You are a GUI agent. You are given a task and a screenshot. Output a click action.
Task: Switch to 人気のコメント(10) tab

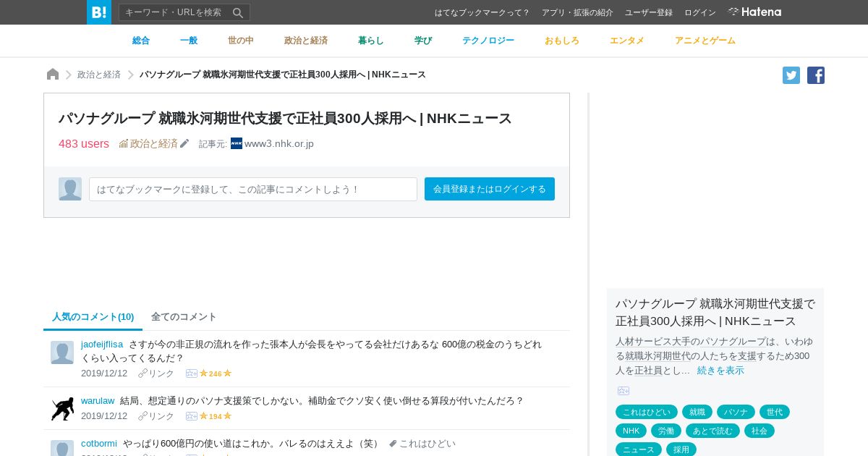[93, 317]
